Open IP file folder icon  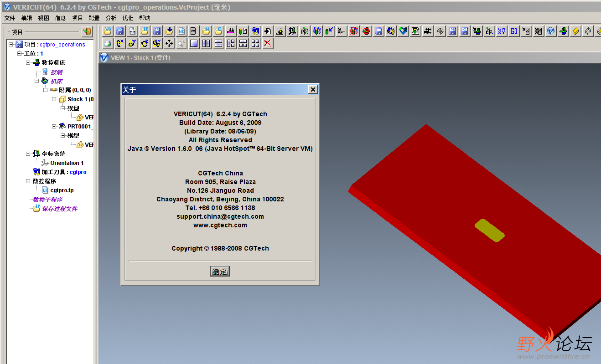pos(145,31)
